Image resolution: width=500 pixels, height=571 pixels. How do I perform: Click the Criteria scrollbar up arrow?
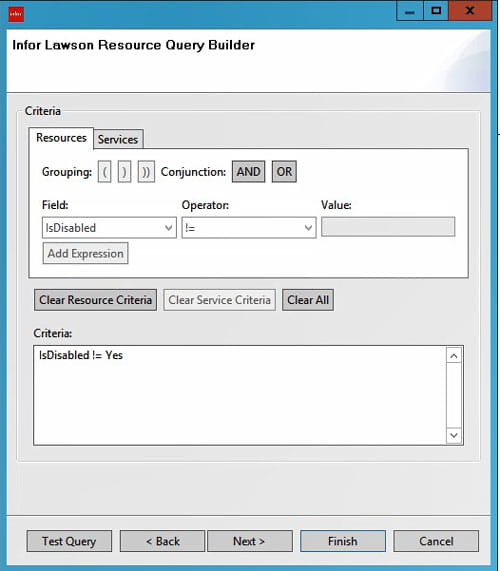pyautogui.click(x=454, y=356)
